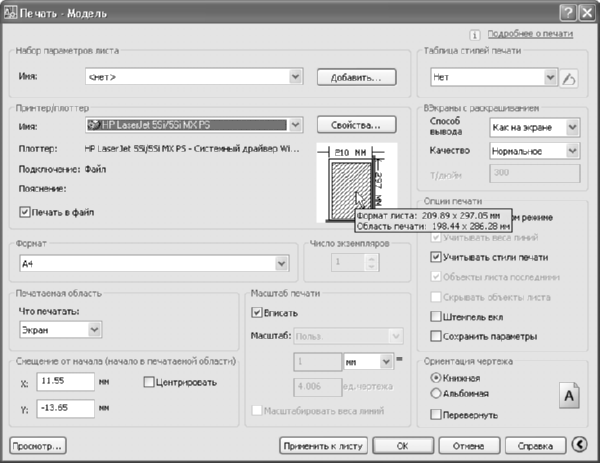Click Скрывать объекты листа checkbox

coord(436,297)
